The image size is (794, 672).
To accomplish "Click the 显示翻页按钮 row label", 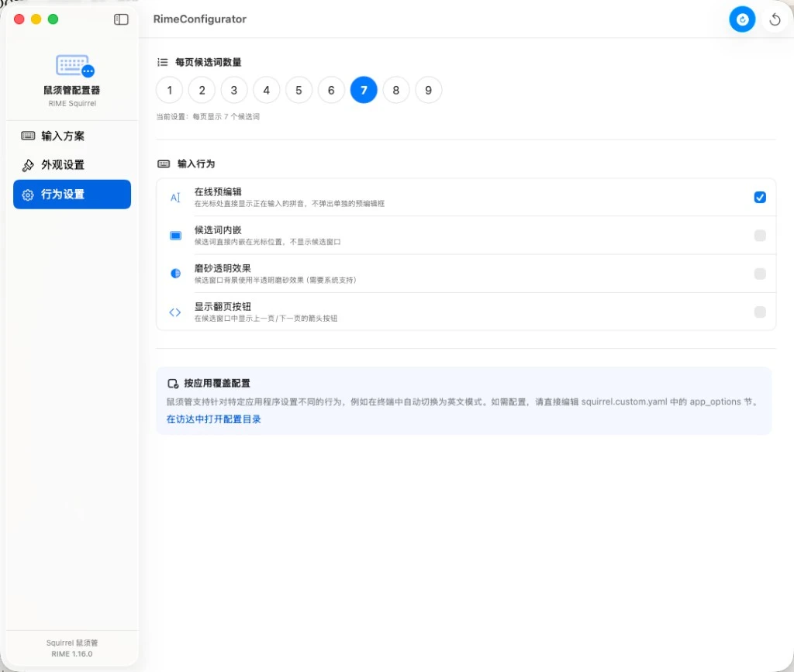I will click(223, 307).
